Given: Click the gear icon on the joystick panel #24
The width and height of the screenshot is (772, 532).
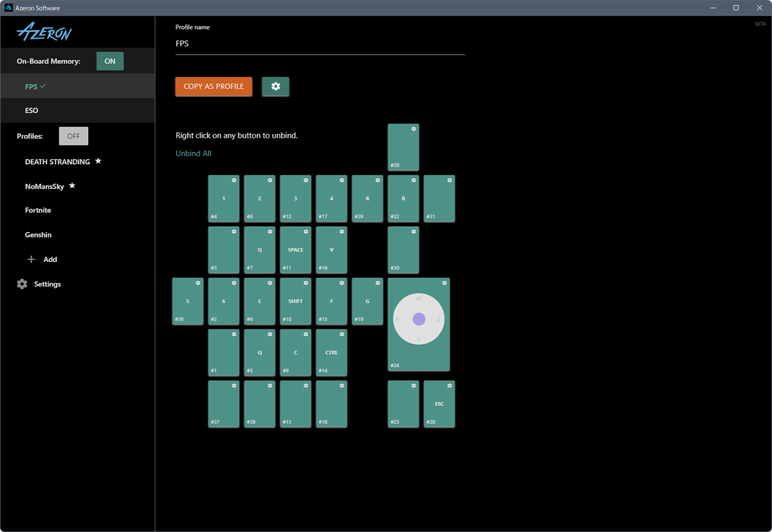Looking at the screenshot, I should (445, 283).
